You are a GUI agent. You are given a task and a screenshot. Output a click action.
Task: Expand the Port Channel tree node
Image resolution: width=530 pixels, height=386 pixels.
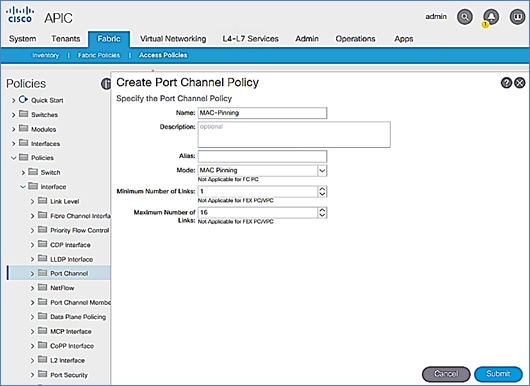[32, 274]
